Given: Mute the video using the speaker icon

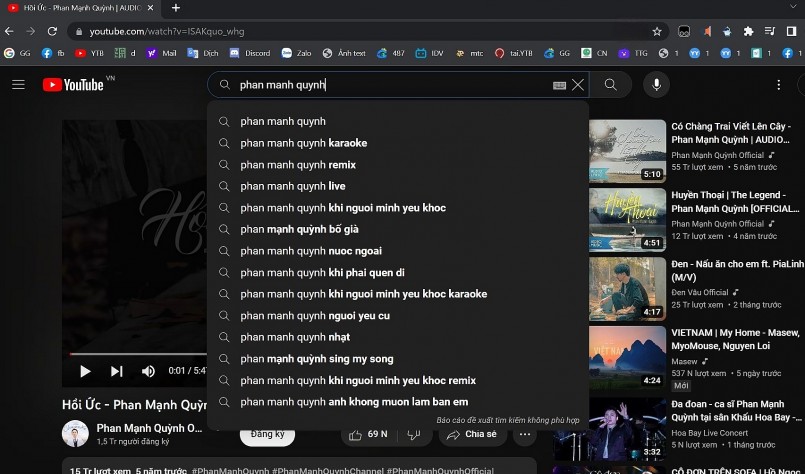Looking at the screenshot, I should (x=148, y=371).
